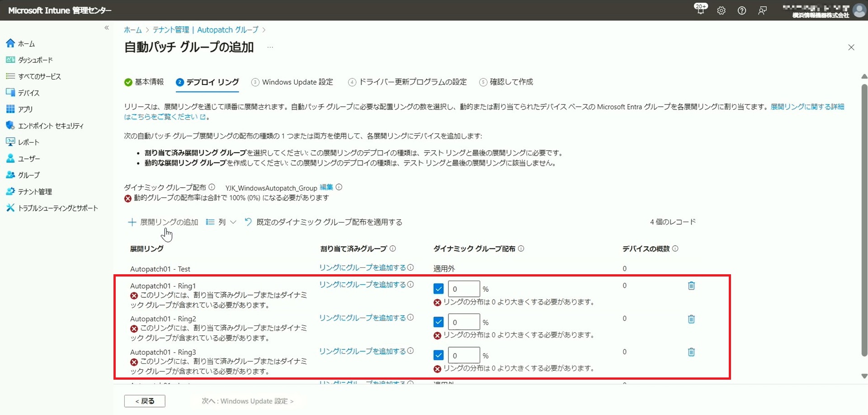
Task: Click the Ring2 percentage input field
Action: (x=464, y=322)
